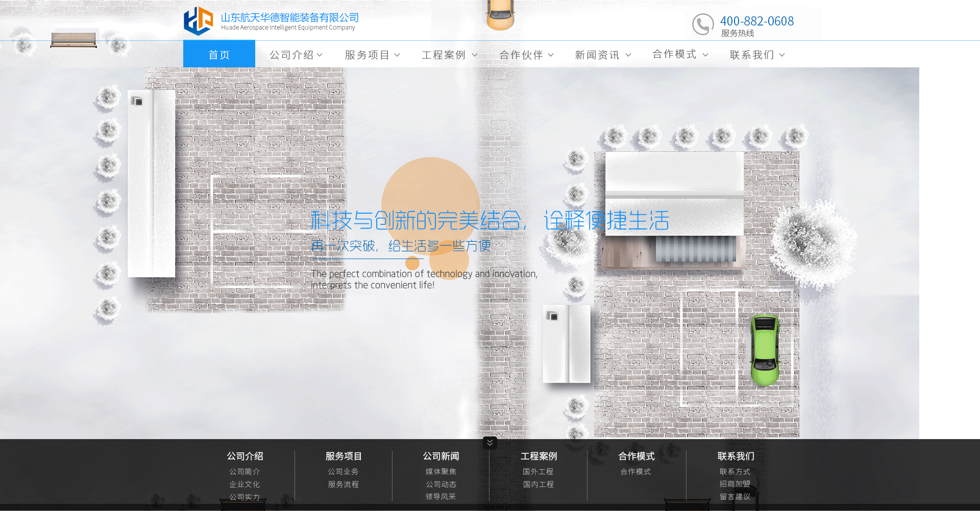Open the 媒体聚焦 footer link

pos(441,471)
